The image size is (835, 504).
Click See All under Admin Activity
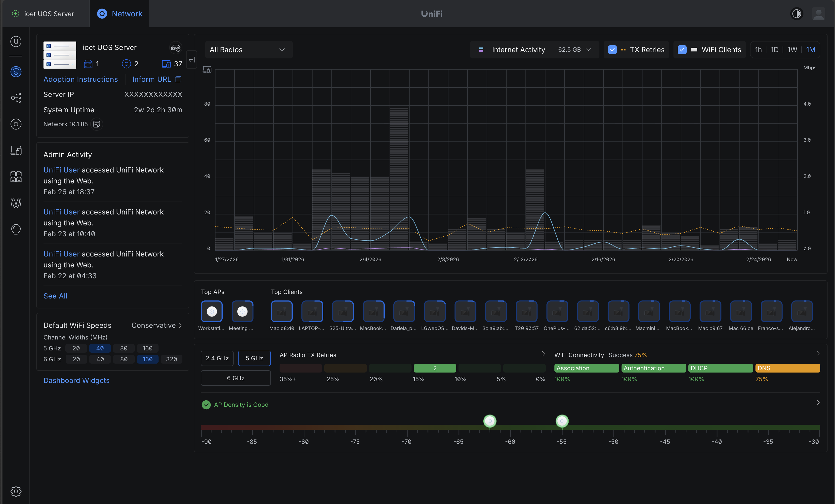pyautogui.click(x=55, y=296)
